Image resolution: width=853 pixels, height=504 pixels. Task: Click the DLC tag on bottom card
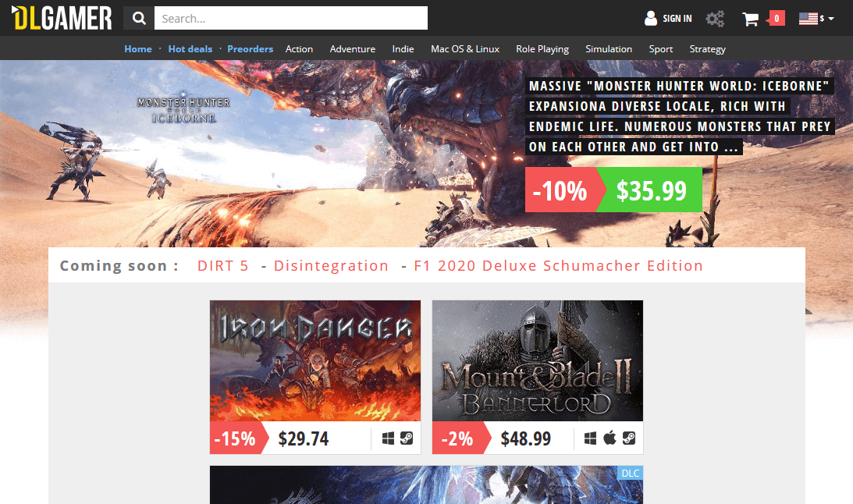(x=631, y=473)
